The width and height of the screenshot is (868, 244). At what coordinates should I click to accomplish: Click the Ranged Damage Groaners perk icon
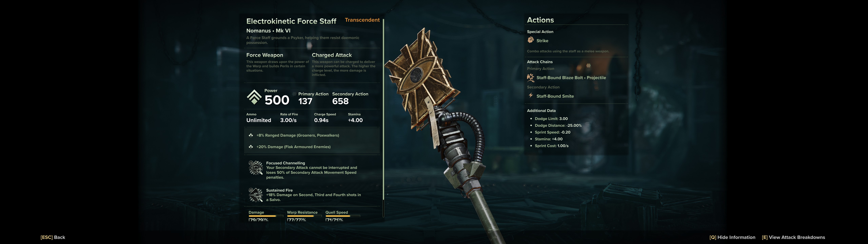[251, 135]
